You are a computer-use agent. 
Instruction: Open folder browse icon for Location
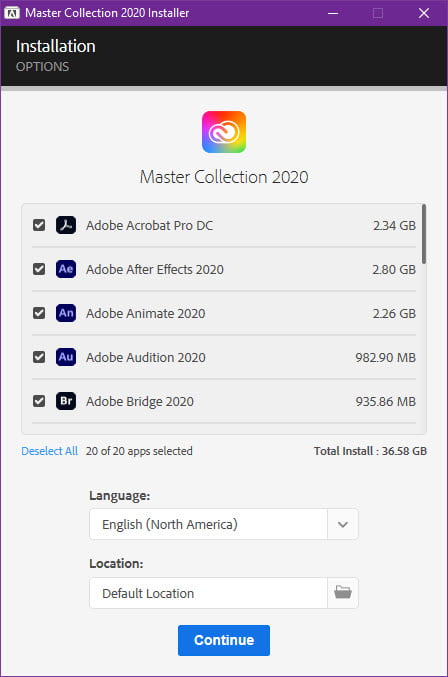pos(343,593)
